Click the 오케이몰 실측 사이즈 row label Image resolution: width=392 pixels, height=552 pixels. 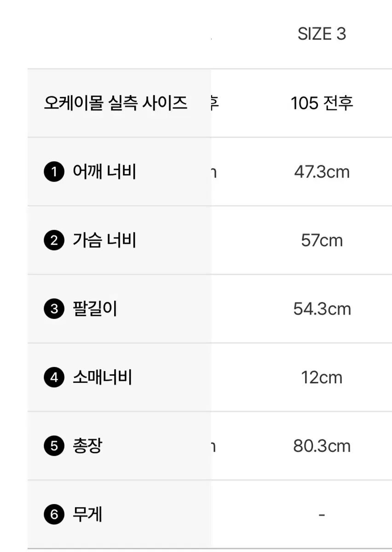(x=115, y=103)
